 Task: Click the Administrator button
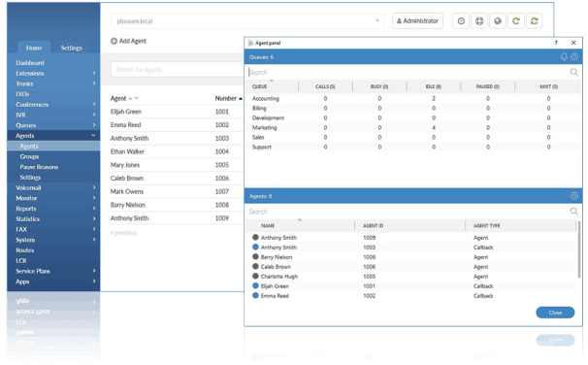pyautogui.click(x=418, y=21)
